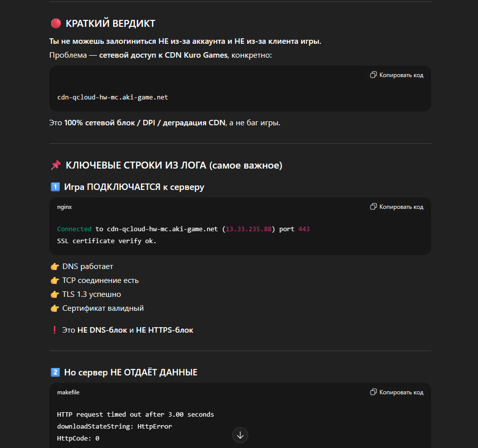This screenshot has height=448, width=478.
Task: Click the red circle emoji beside КРАТКИЙ ВЕРДИКТ
Action: coord(56,23)
